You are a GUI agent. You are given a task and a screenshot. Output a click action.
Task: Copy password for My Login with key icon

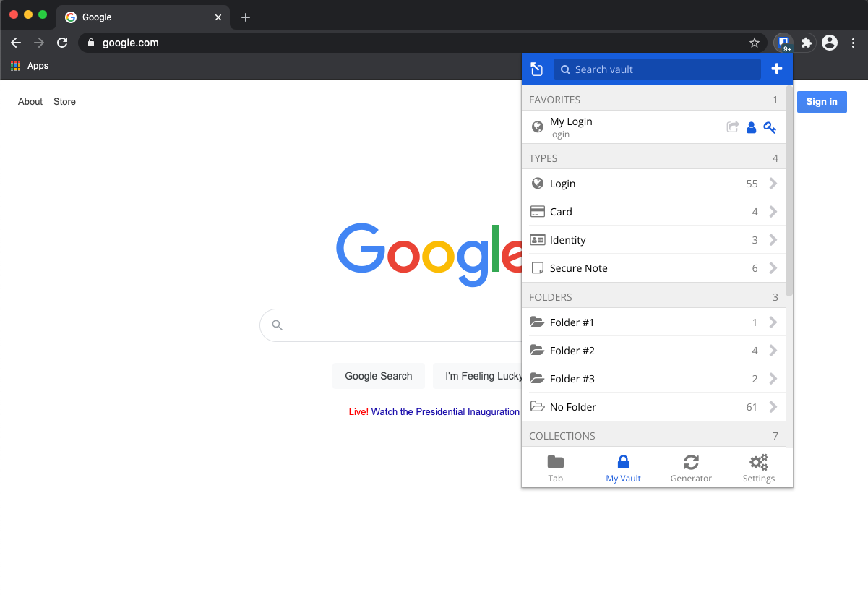770,127
